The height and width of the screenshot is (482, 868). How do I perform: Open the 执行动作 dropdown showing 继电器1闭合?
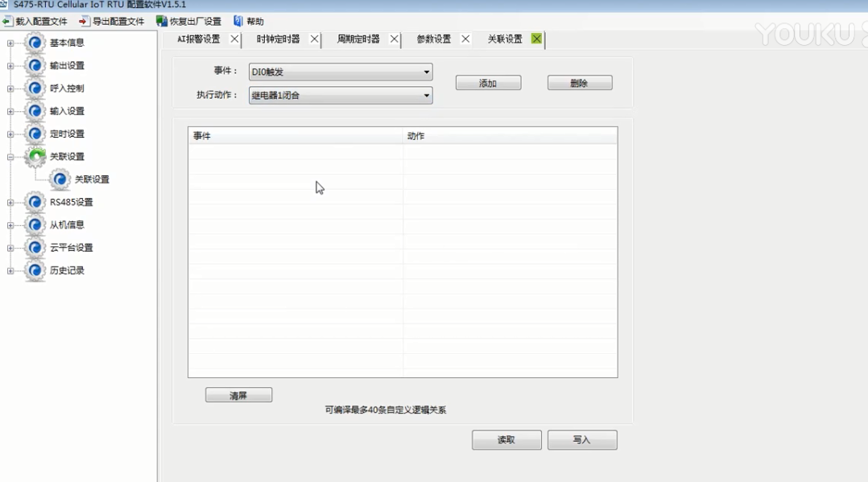[340, 96]
